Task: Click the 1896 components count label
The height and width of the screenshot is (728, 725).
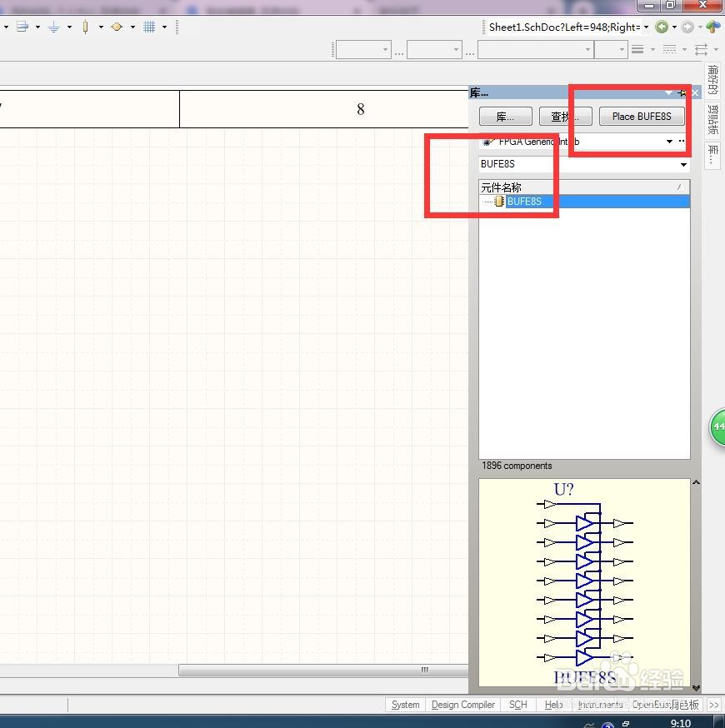Action: coord(517,466)
